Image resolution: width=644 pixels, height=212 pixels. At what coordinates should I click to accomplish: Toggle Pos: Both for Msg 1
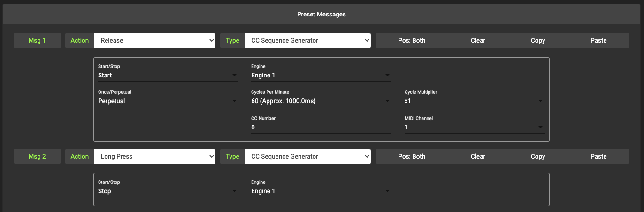[x=411, y=40]
